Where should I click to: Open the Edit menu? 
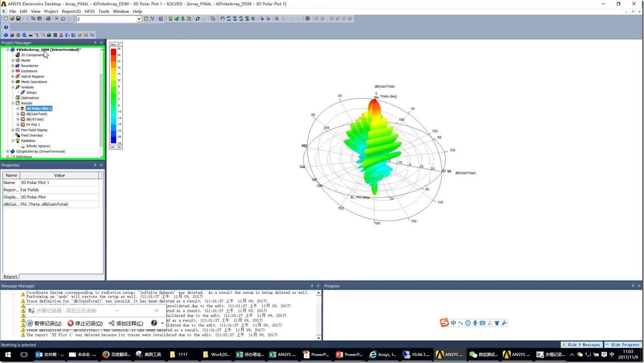pos(23,11)
